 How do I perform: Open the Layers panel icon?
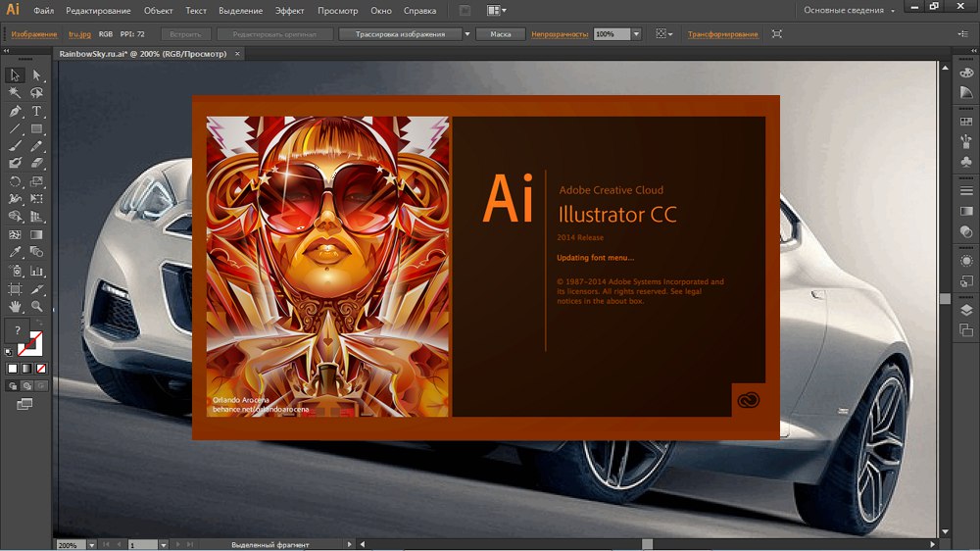(966, 310)
